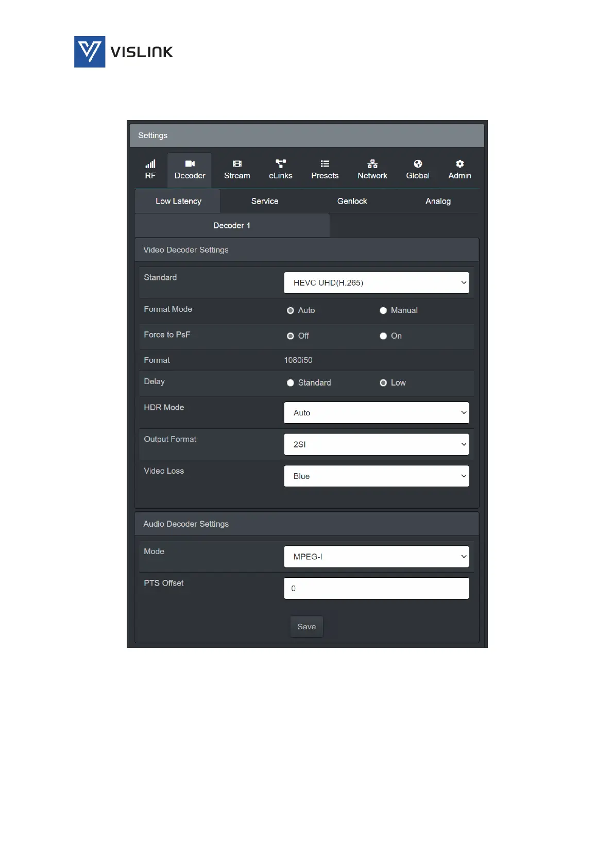Turn Force to PsF Off
613x868 pixels.
pos(291,336)
